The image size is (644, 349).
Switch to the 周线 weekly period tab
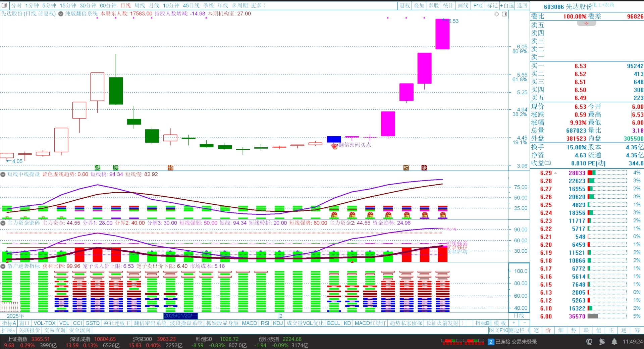[140, 5]
